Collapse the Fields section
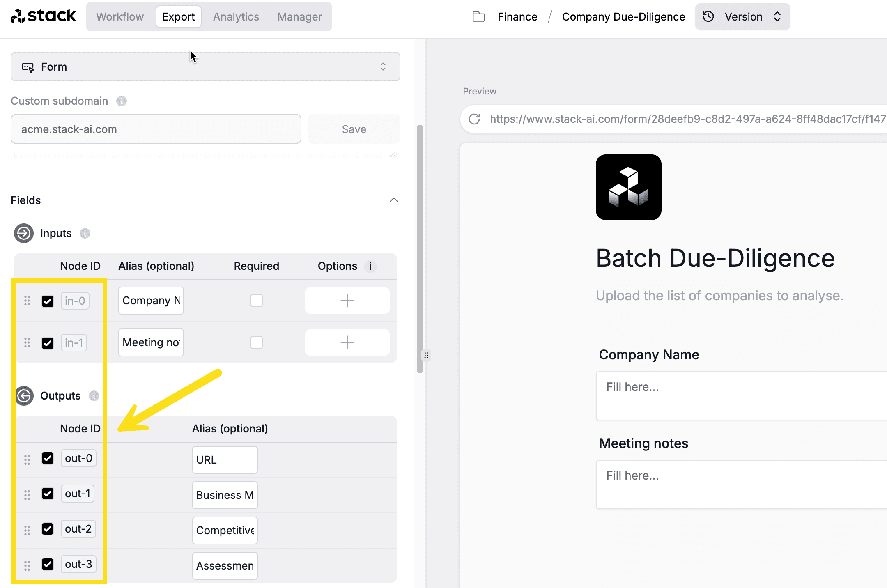This screenshot has width=887, height=588. tap(393, 200)
